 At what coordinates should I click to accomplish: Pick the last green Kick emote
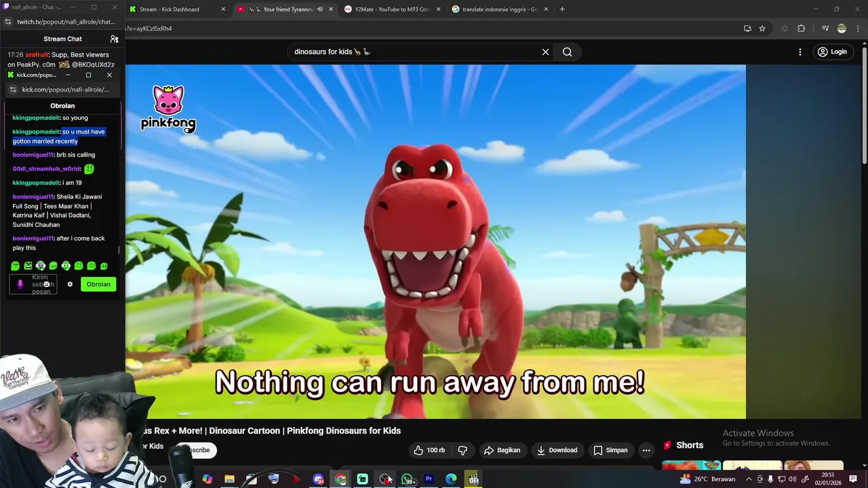104,266
